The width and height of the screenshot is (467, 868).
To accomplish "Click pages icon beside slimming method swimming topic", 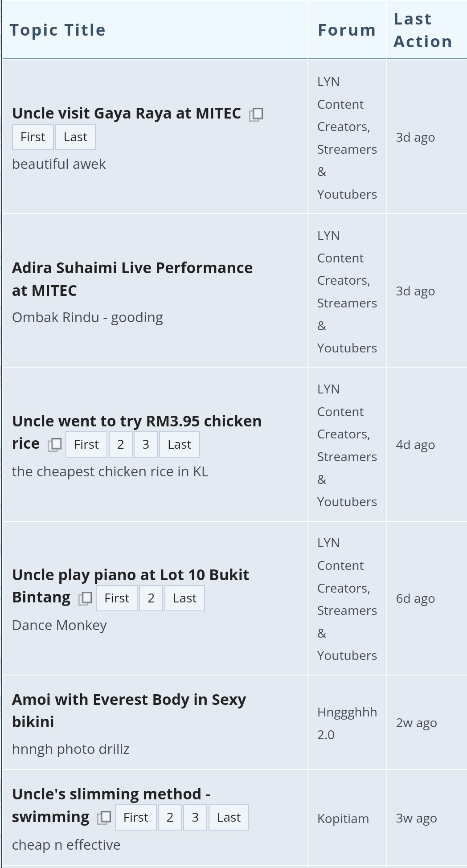I will coord(104,817).
